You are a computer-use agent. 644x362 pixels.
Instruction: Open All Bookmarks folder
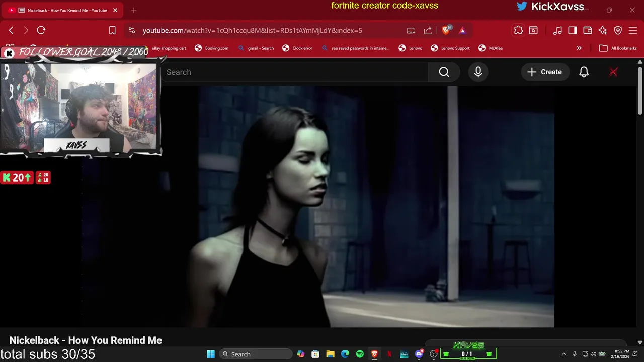click(618, 48)
